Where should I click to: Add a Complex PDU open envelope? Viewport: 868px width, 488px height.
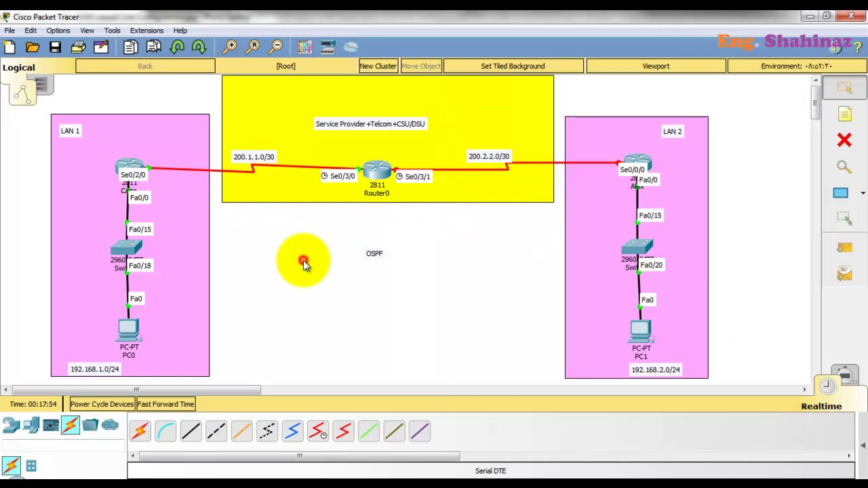point(844,273)
